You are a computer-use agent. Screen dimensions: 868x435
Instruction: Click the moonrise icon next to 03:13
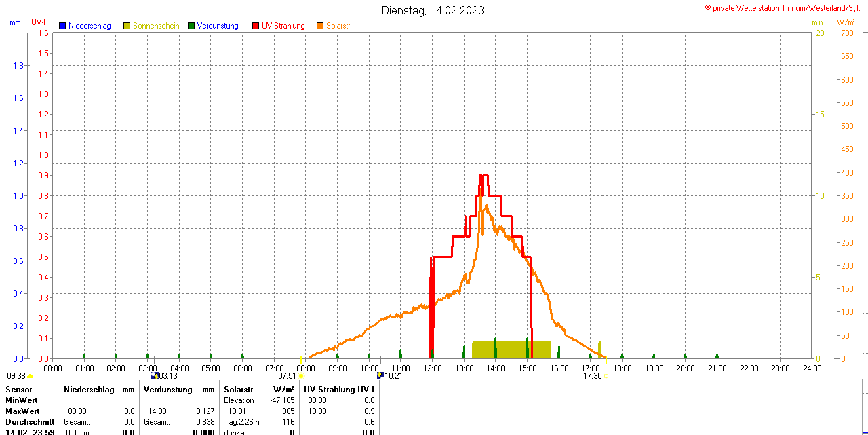pos(155,375)
